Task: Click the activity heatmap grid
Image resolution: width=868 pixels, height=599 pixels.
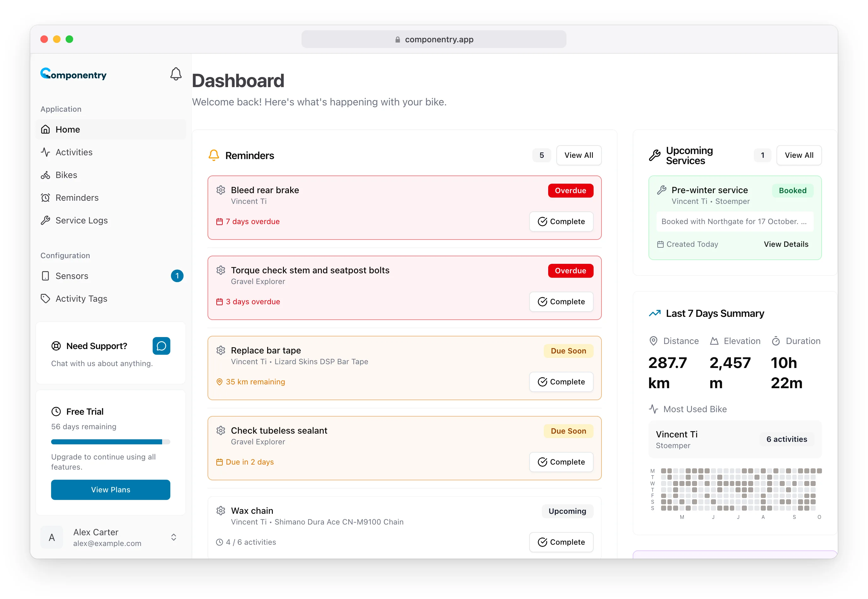Action: 741,489
